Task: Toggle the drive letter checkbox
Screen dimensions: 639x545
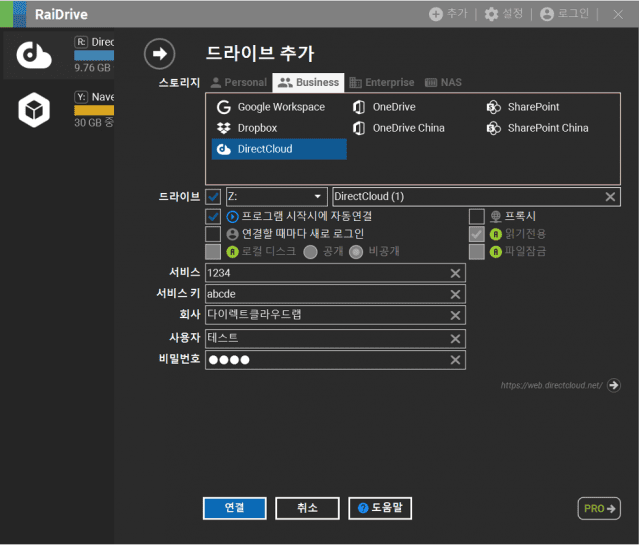Action: pyautogui.click(x=213, y=197)
